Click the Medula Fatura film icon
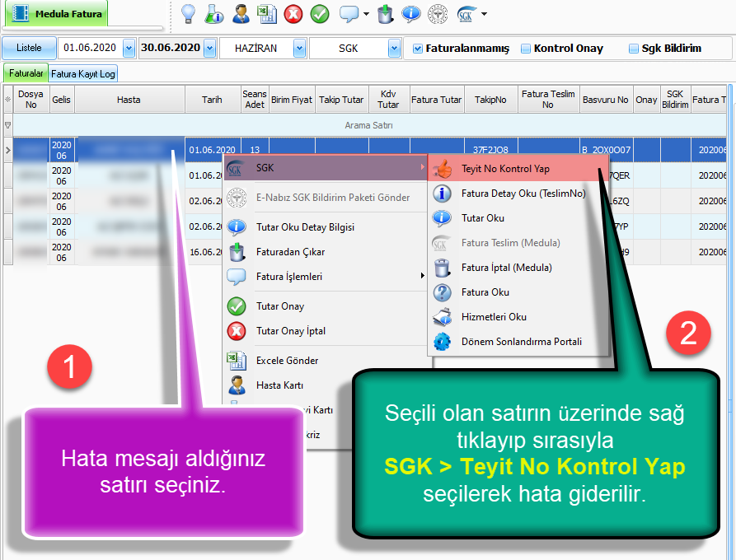 pos(20,13)
